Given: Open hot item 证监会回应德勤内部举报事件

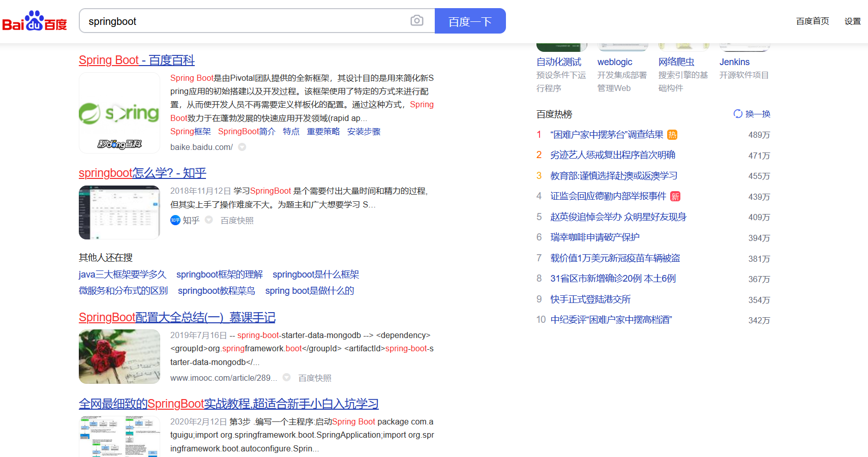Looking at the screenshot, I should click(608, 196).
